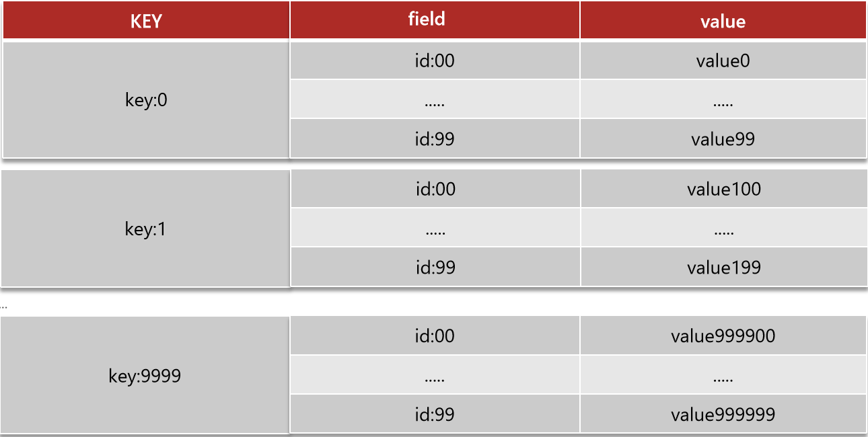Viewport: 868px width, 437px height.
Task: Click the ellipsis value cell below value100
Action: (723, 229)
